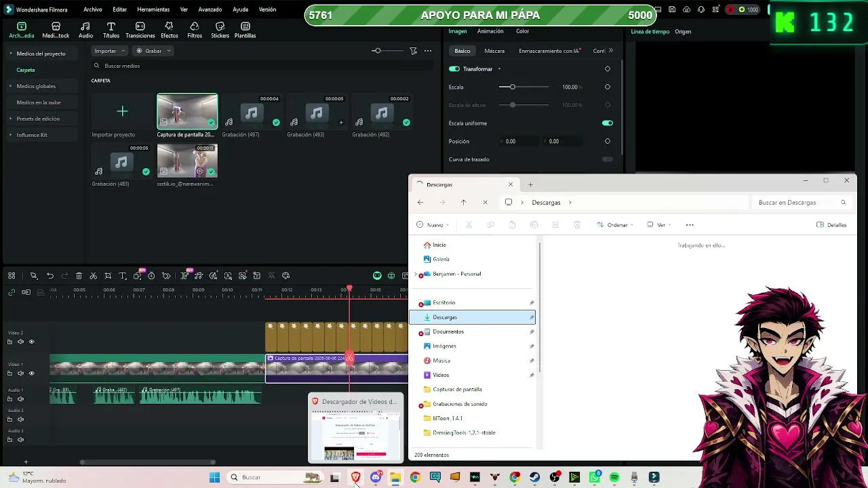The image size is (868, 488).
Task: Click Detalles button in Descargas window
Action: point(832,225)
